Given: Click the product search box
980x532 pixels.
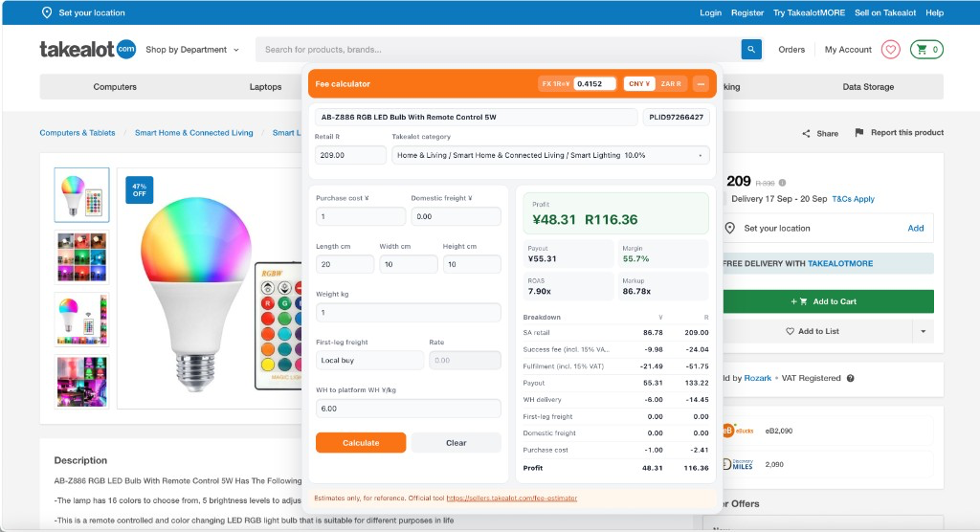Looking at the screenshot, I should [498, 50].
